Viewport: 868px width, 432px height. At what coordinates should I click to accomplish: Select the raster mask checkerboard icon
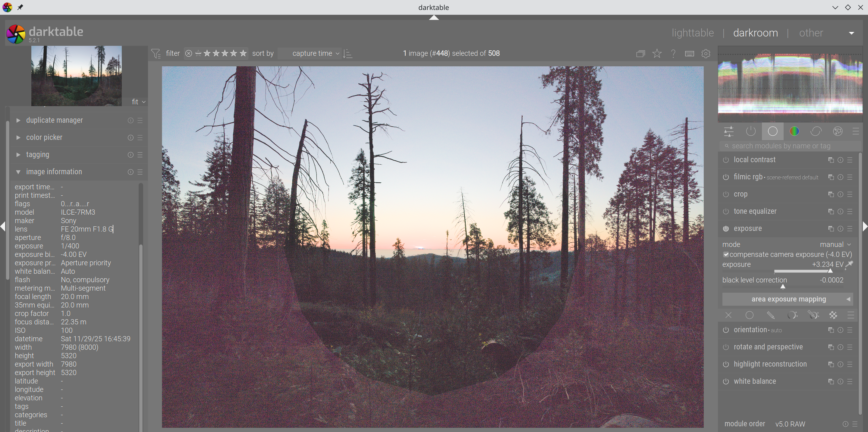(833, 315)
